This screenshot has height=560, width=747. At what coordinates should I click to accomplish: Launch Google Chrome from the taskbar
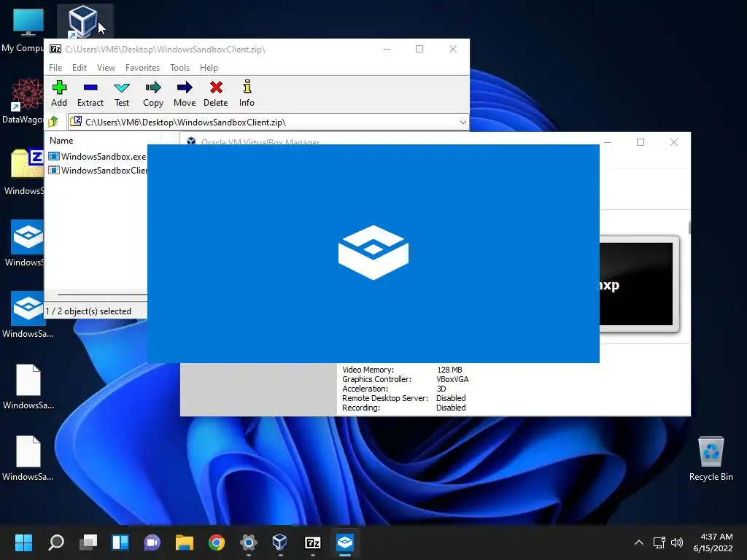pos(216,542)
